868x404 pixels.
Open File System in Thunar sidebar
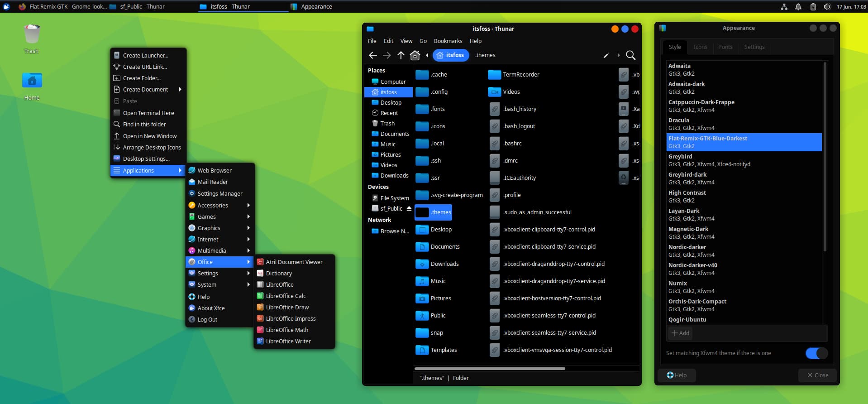pos(389,198)
